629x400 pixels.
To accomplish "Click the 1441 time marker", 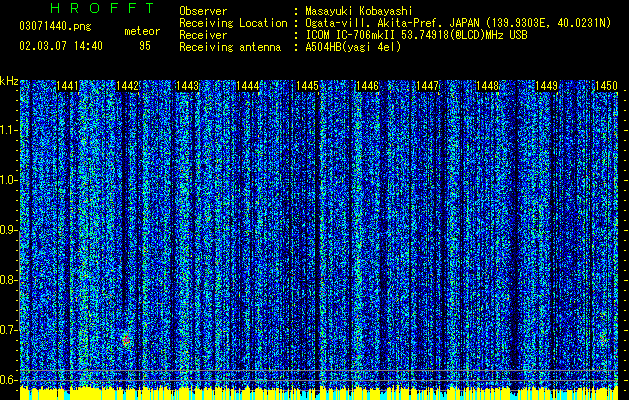I will coord(67,86).
